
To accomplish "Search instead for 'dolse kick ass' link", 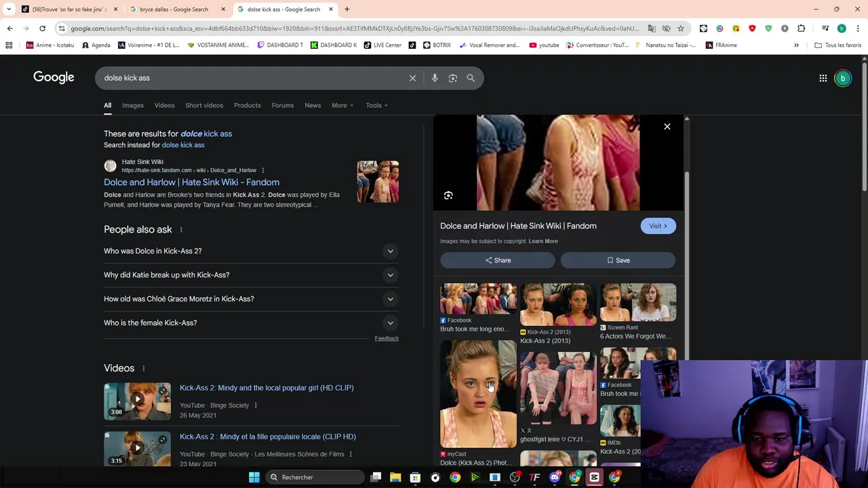I will (x=183, y=145).
